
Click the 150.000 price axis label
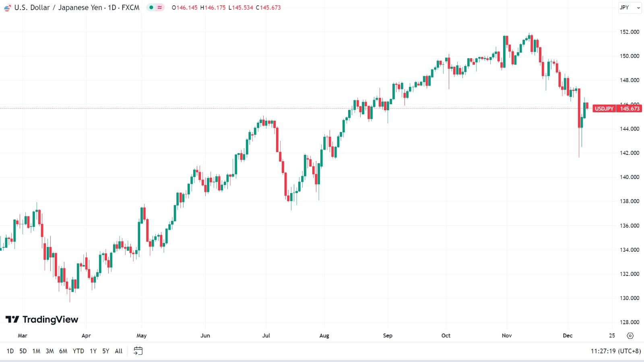(630, 56)
